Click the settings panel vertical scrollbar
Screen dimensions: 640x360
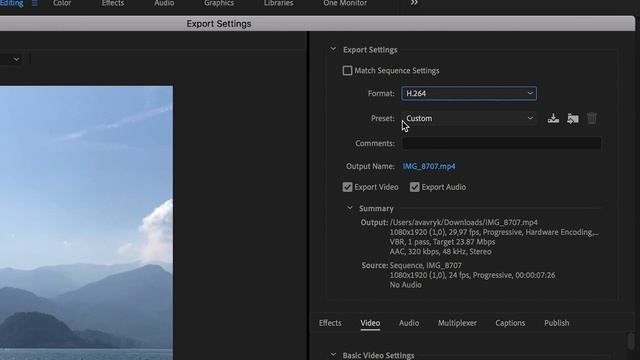(631, 341)
